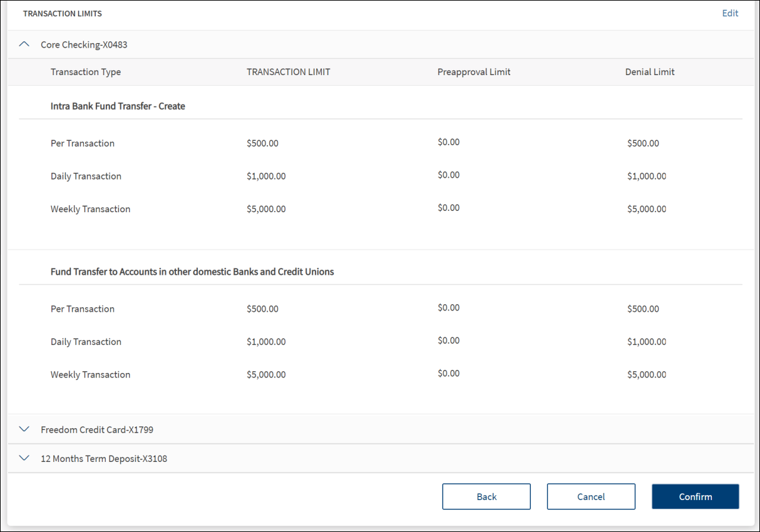Open the Freedom Credit Card-X1799 account name
The width and height of the screenshot is (760, 532).
tap(97, 430)
